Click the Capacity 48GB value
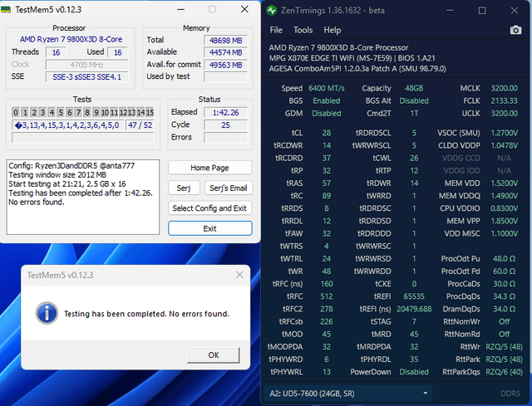Screen dimensions: 532x406 coord(414,88)
